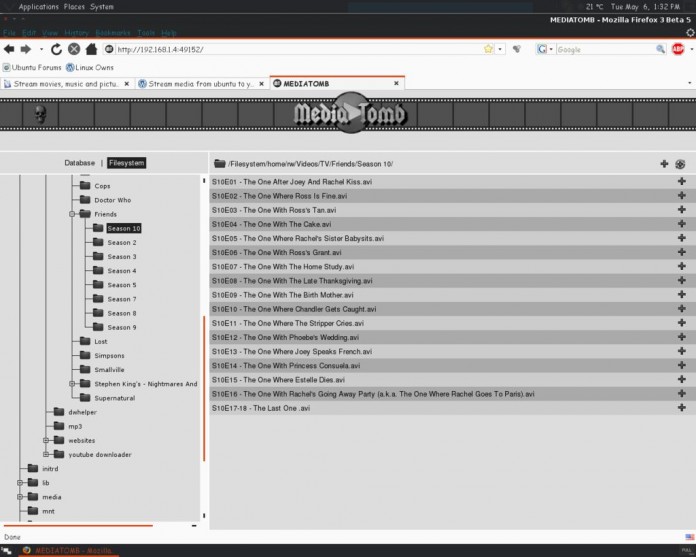This screenshot has width=696, height=557.
Task: Close the MEDIATOMB tab
Action: click(x=396, y=83)
